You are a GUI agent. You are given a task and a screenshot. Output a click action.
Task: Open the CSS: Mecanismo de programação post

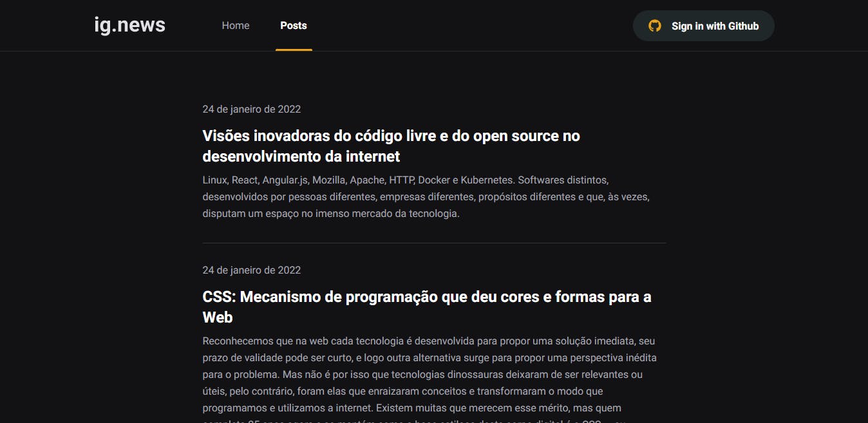tap(427, 307)
